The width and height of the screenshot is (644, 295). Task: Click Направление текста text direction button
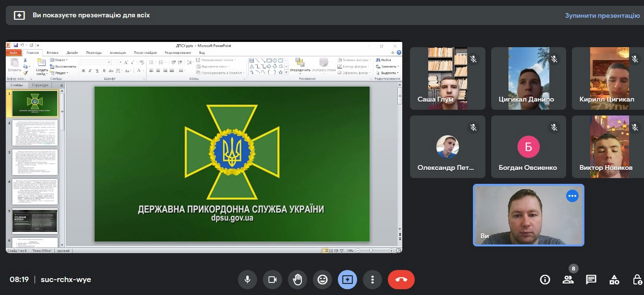tap(216, 60)
